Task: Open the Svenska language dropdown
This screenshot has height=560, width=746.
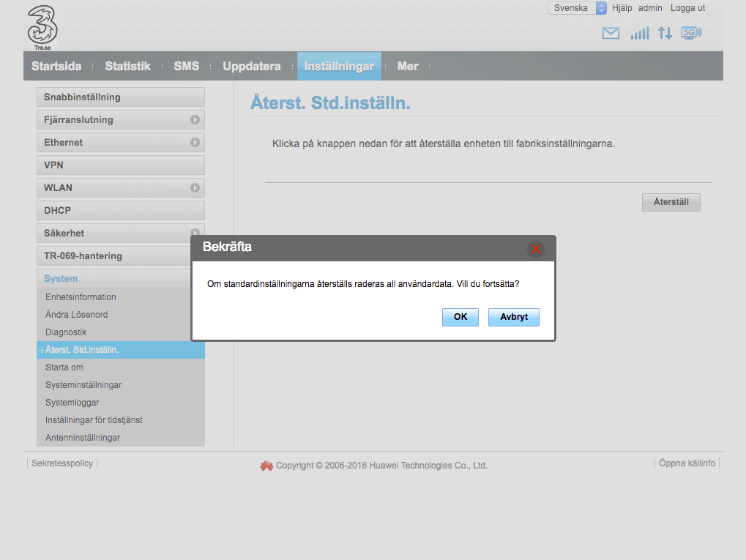Action: [577, 8]
